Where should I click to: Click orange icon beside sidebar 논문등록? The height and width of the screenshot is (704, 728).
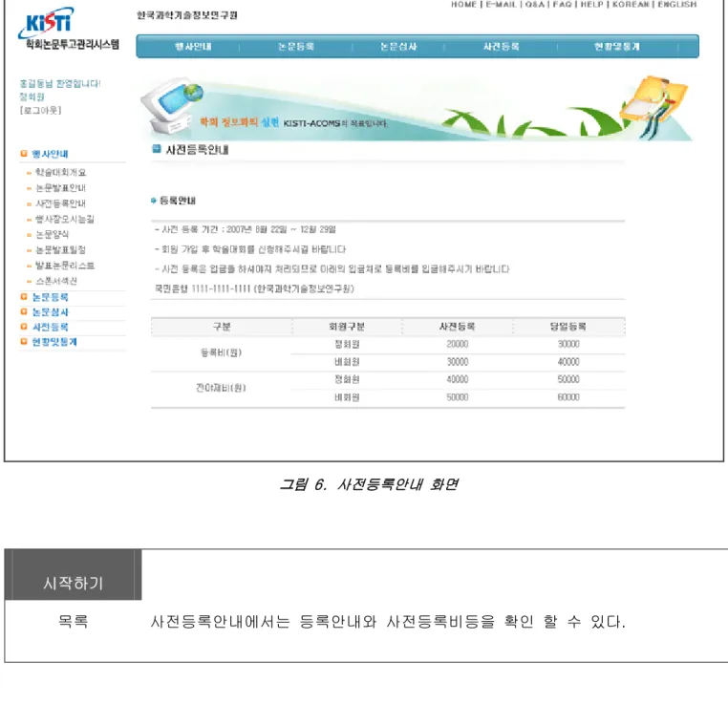click(24, 296)
